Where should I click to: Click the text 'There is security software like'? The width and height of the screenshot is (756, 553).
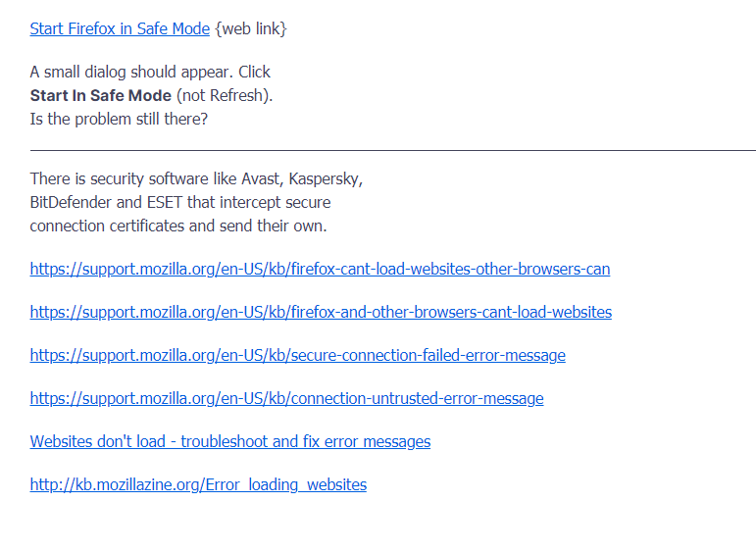point(132,179)
